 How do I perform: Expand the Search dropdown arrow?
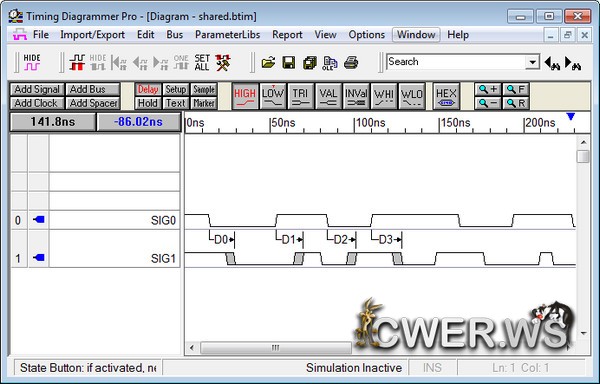click(x=532, y=62)
